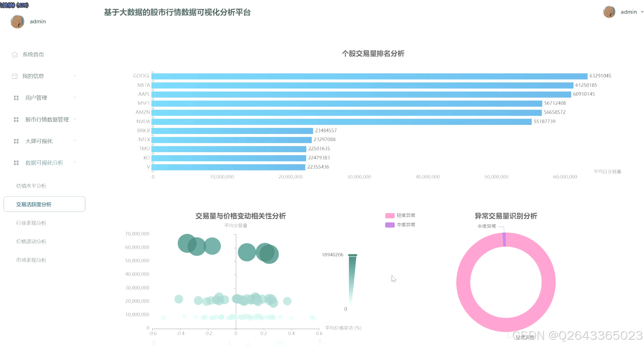Viewport: 644px width, 346px height.
Task: Click the grid icon beside 用户管理
Action: (x=16, y=98)
